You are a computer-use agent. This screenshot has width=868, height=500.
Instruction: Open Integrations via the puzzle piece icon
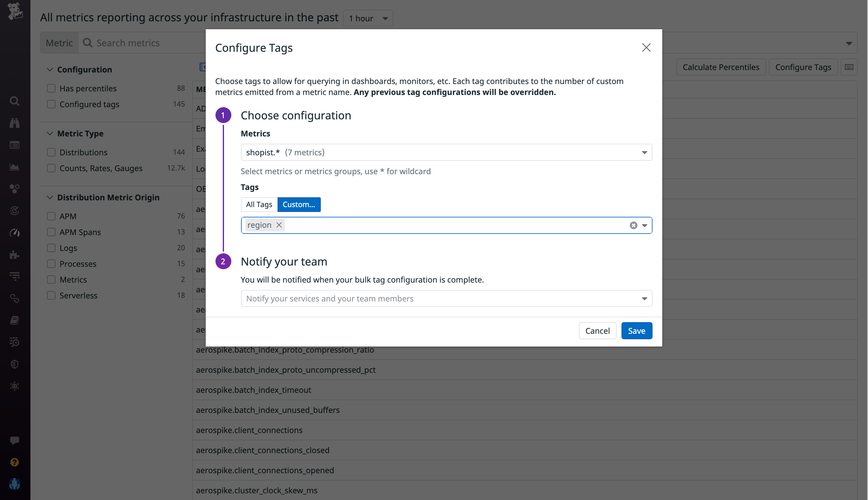tap(14, 255)
